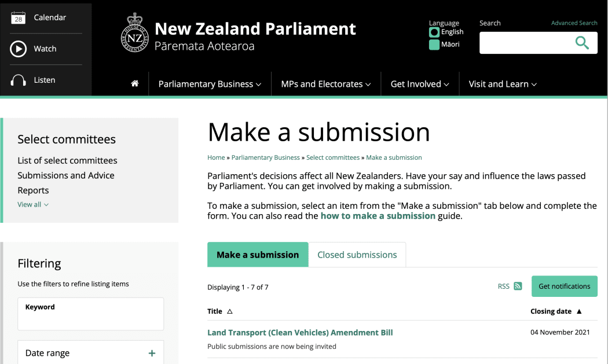The image size is (608, 364).
Task: Select the Listen headphones icon
Action: tap(18, 79)
